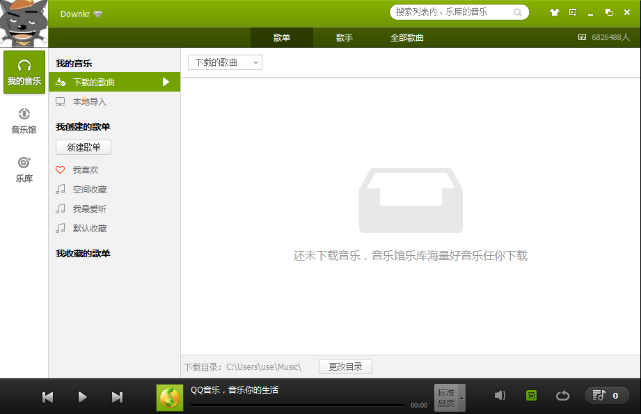Click the magnifier search icon
Image resolution: width=641 pixels, height=414 pixels.
(x=518, y=12)
